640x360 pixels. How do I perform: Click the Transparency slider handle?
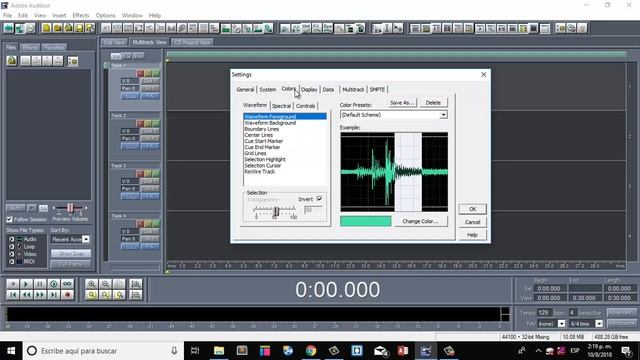click(x=276, y=211)
